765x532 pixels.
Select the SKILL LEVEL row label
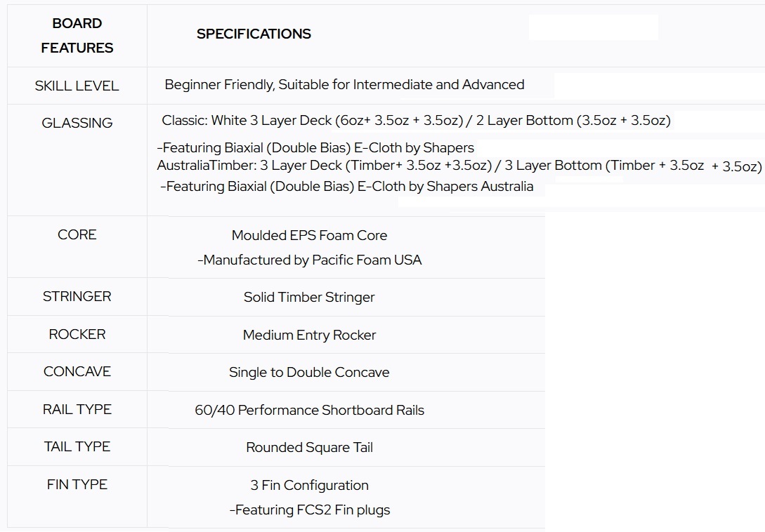77,86
